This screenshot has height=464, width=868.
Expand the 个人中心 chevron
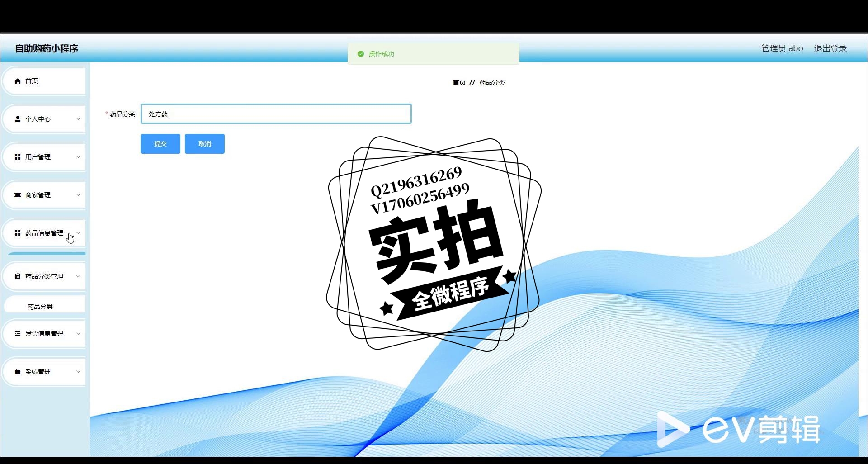[x=78, y=119]
